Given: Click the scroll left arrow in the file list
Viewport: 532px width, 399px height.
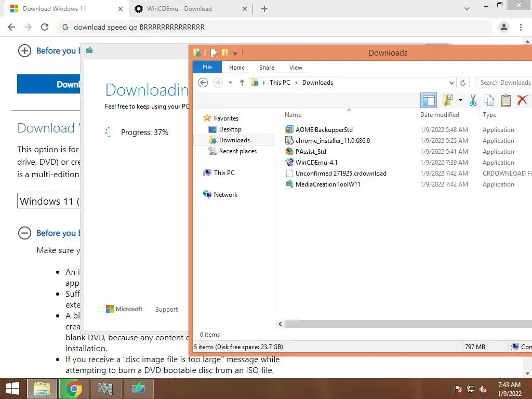Looking at the screenshot, I should point(280,324).
